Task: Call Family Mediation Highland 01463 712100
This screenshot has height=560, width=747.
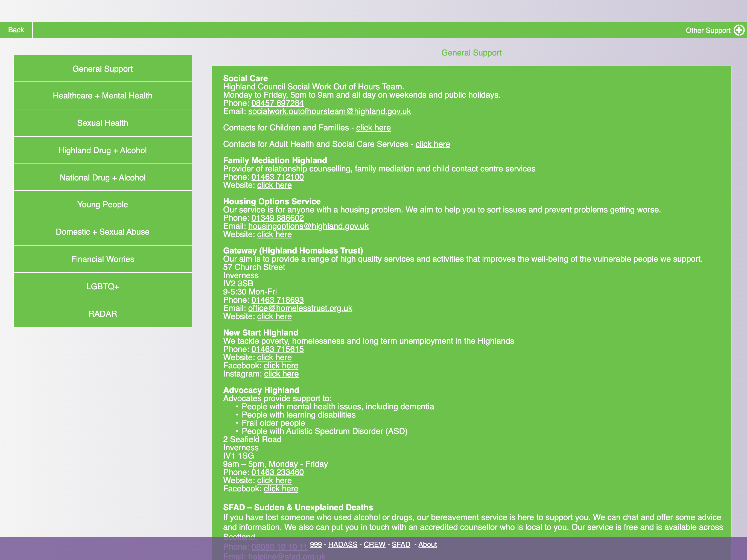Action: point(277,177)
